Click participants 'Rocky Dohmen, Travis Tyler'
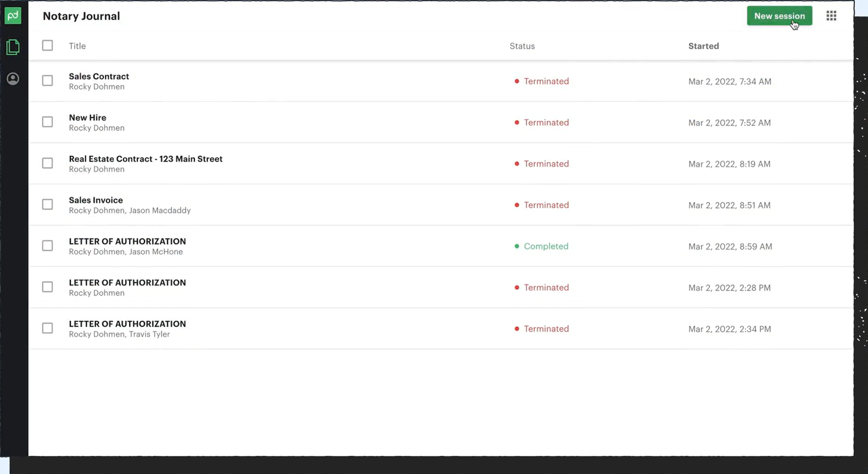The width and height of the screenshot is (868, 474). [119, 334]
